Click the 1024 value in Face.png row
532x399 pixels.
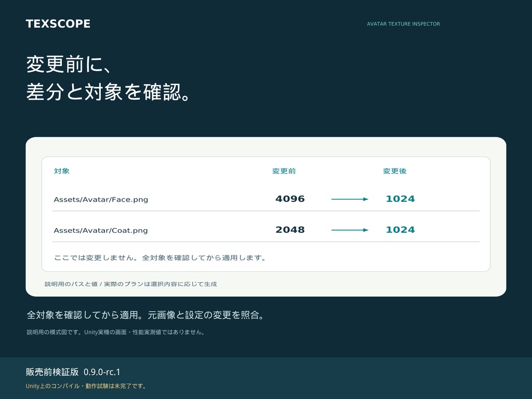401,199
